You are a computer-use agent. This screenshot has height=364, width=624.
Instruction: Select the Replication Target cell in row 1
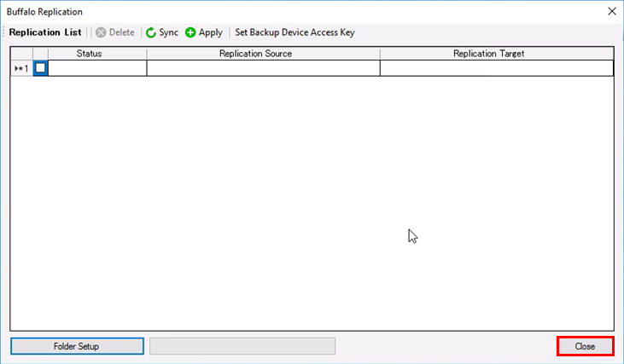(496, 68)
